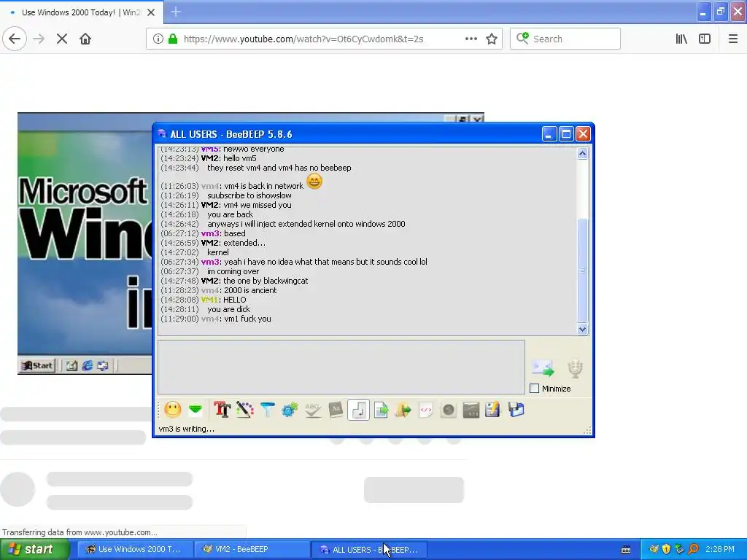This screenshot has height=560, width=747.
Task: Click '2000 is ancient' chat line
Action: coord(250,290)
